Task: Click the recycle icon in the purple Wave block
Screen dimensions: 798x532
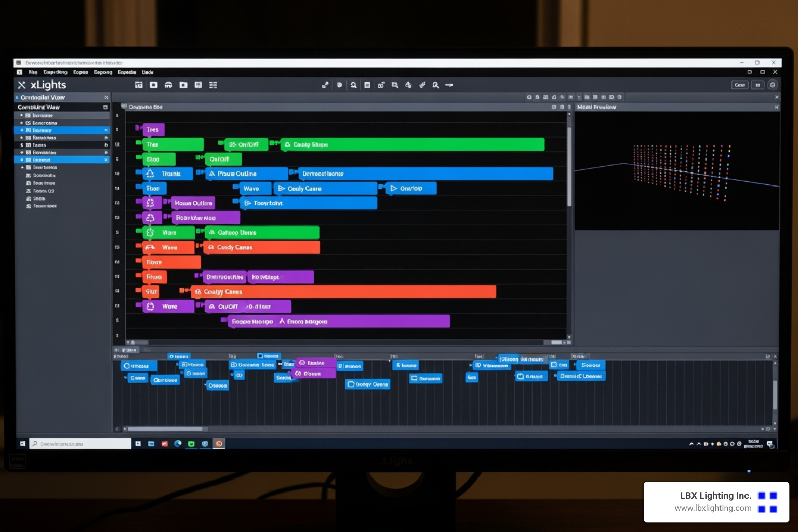Action: point(150,307)
